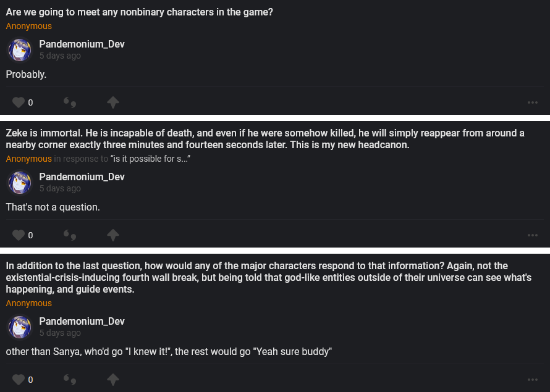Open the "is it possible for s..." linked question
The height and width of the screenshot is (392, 550).
150,159
